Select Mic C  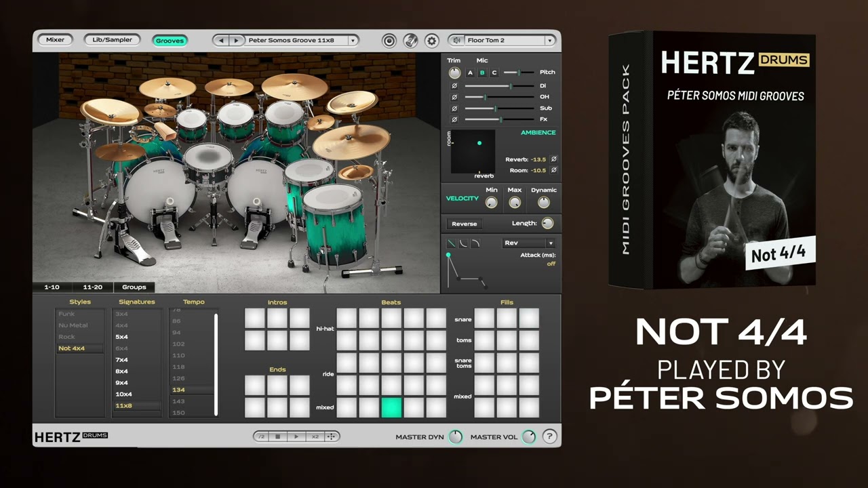494,73
